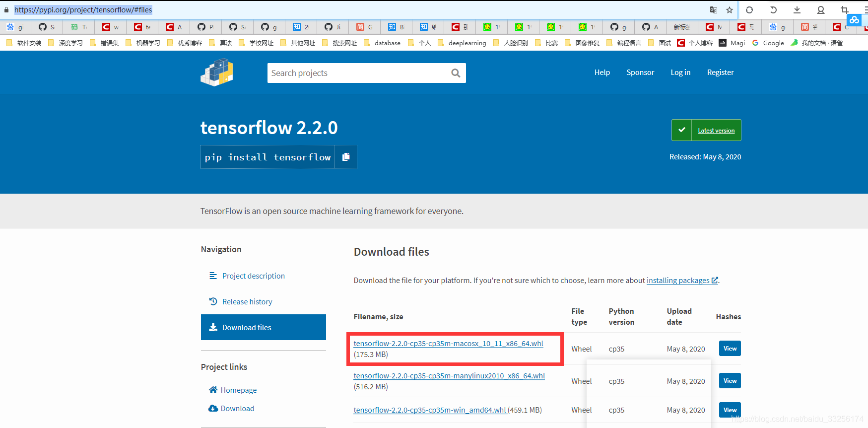Open the 编程语言 bookmark folder

click(x=624, y=43)
